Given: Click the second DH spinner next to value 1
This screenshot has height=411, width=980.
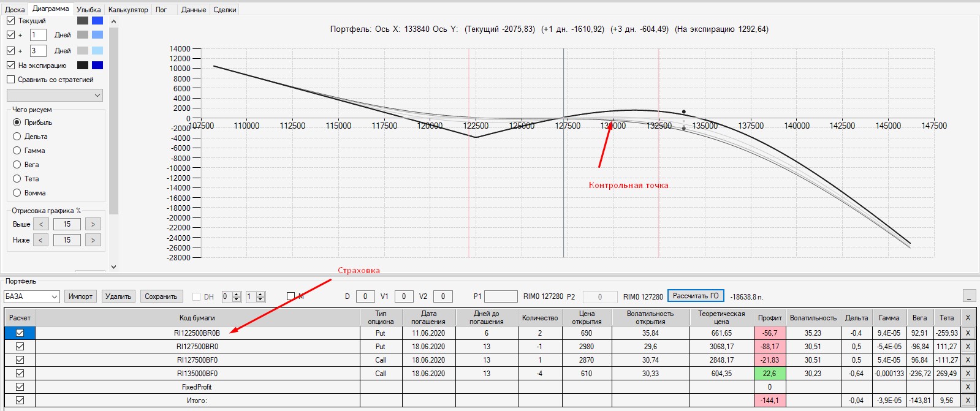Looking at the screenshot, I should (x=260, y=296).
